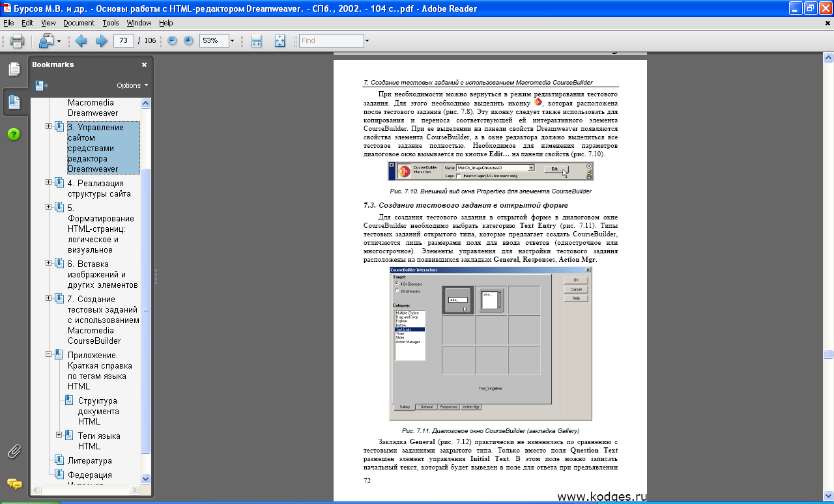Expand bookmark 7. Создание тестовых заданий

point(49,298)
